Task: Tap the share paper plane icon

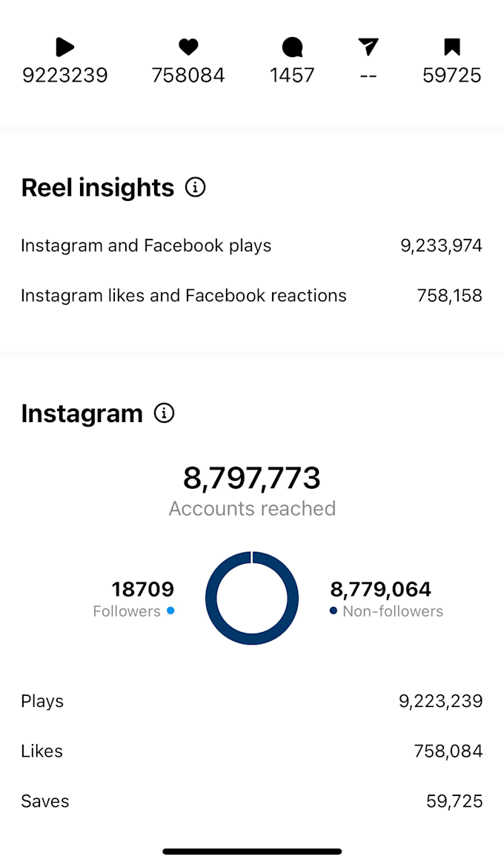Action: (x=368, y=47)
